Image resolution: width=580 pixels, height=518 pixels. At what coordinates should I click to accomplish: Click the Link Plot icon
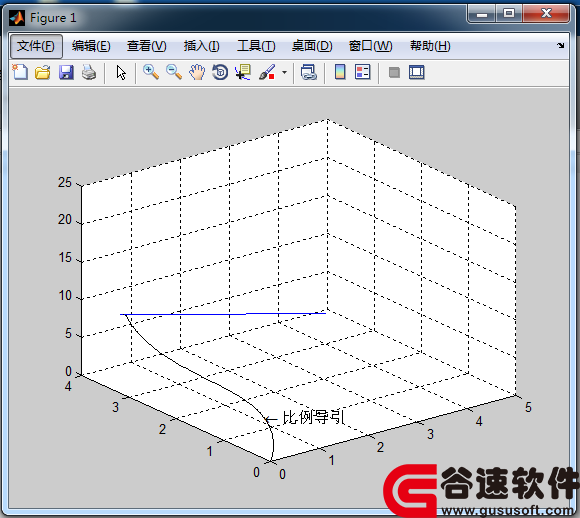click(x=308, y=72)
